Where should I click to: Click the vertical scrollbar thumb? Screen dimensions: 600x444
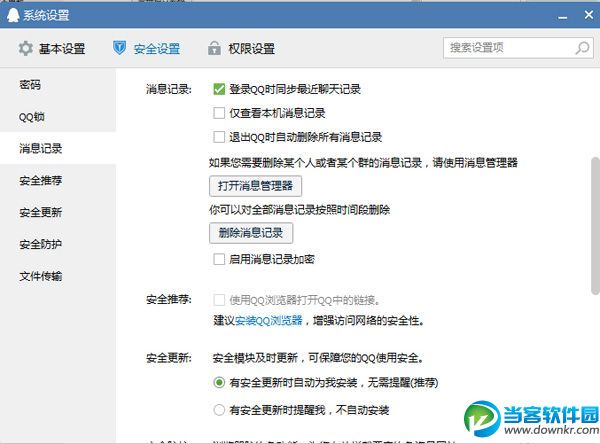pos(595,226)
